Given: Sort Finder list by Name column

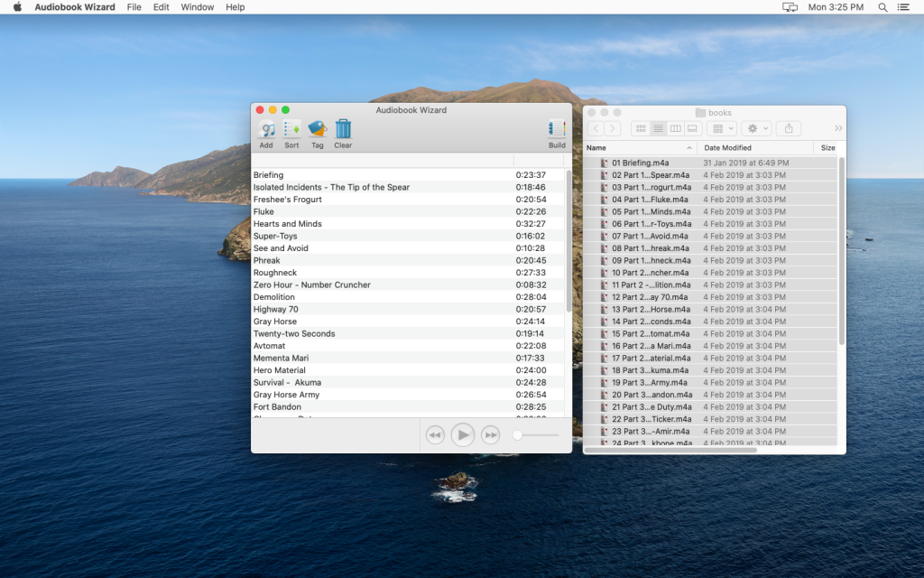Looking at the screenshot, I should tap(640, 147).
